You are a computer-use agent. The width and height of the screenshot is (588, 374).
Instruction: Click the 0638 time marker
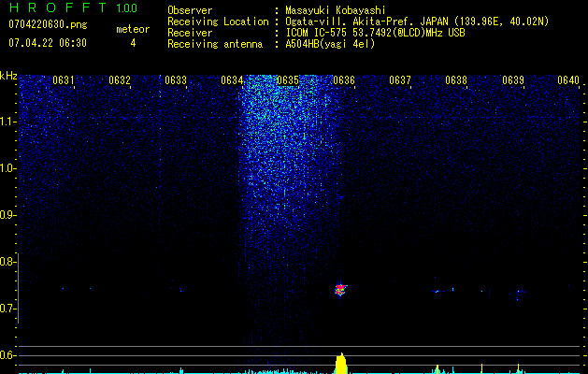coord(456,80)
